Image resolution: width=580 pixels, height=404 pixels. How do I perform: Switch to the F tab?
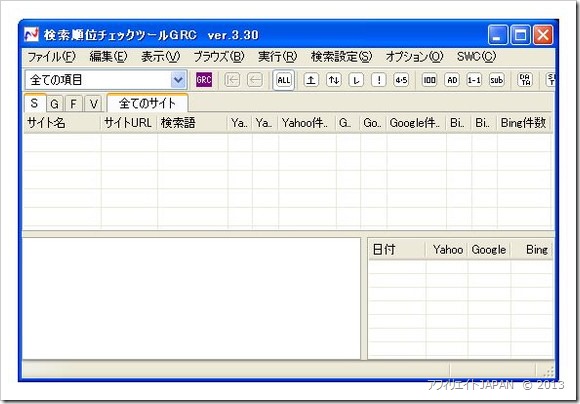[x=74, y=104]
